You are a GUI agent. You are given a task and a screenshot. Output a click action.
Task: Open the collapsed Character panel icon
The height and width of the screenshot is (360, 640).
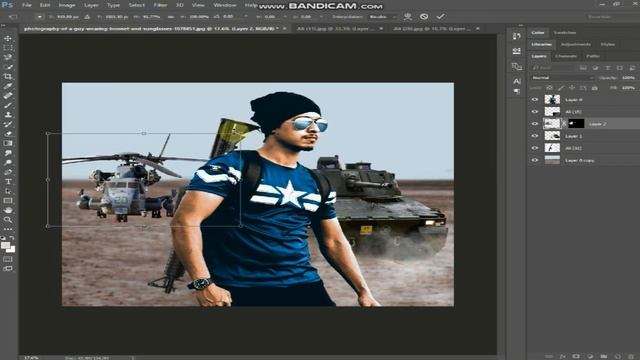517,81
